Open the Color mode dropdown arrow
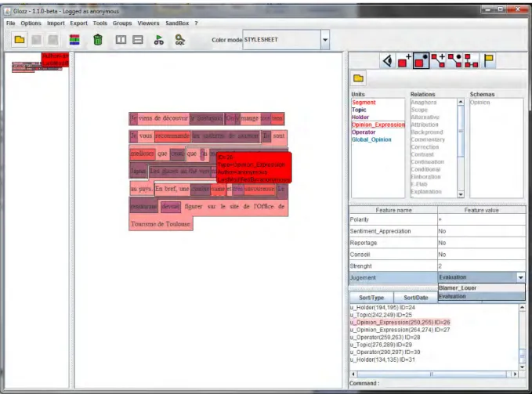The image size is (532, 394). (x=325, y=40)
